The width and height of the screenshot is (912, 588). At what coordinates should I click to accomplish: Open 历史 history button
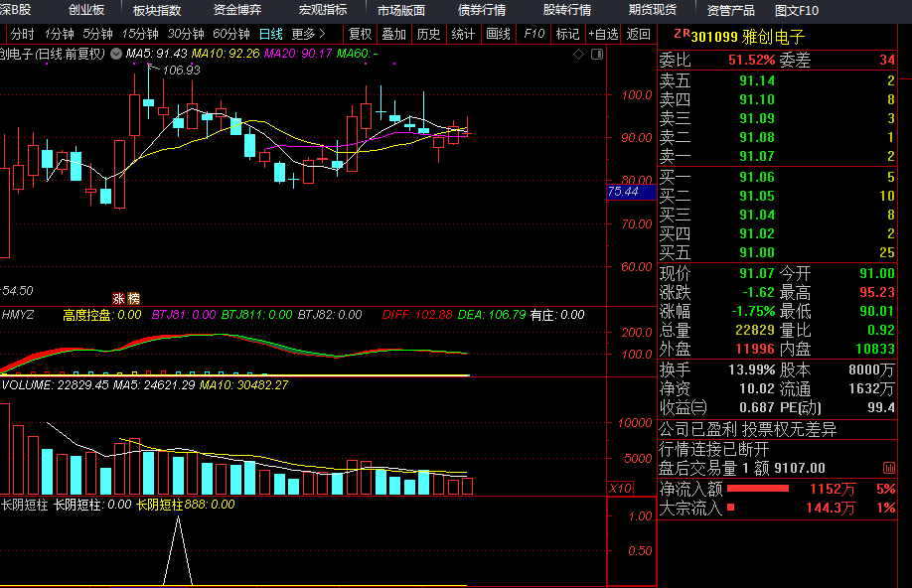428,35
